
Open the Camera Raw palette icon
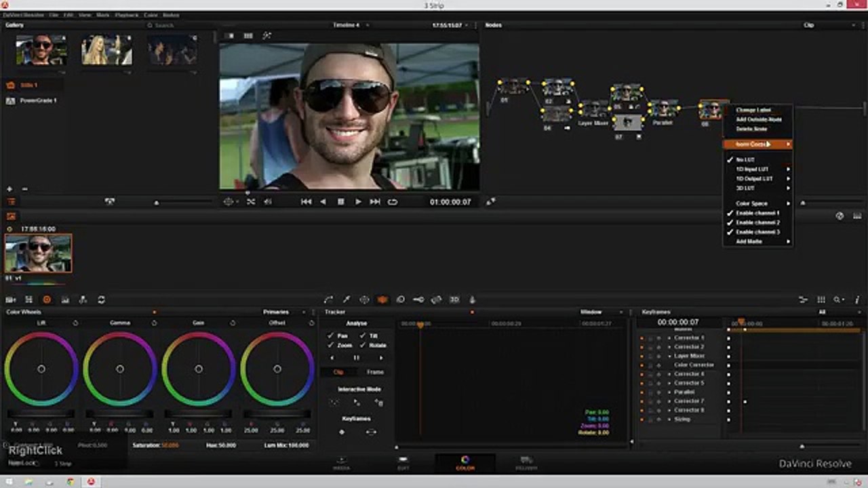11,300
